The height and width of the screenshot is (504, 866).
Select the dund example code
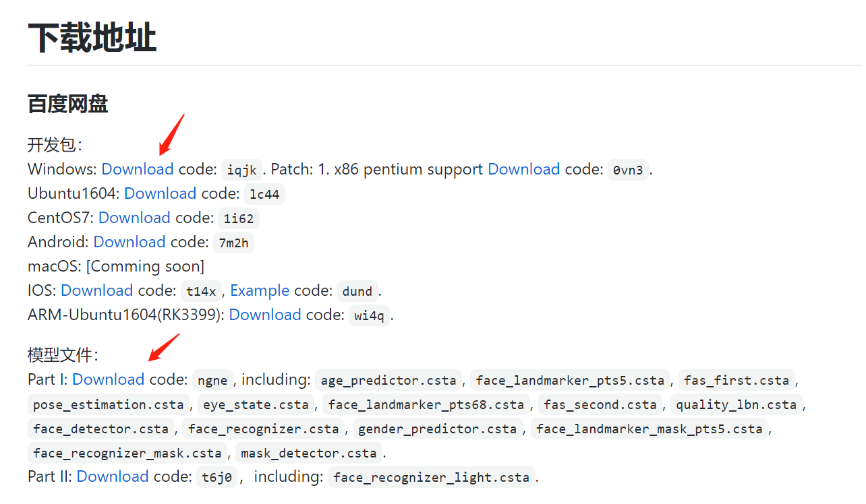(x=357, y=292)
